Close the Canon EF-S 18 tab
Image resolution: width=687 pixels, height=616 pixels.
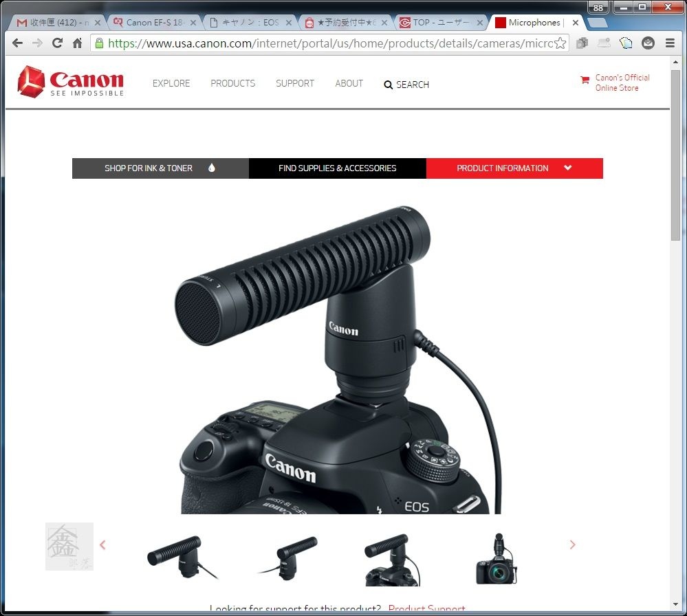coord(193,23)
